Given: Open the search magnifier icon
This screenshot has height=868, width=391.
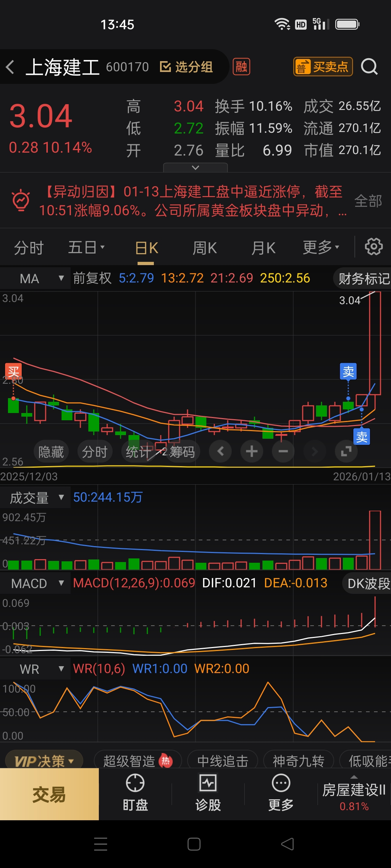Looking at the screenshot, I should 369,67.
